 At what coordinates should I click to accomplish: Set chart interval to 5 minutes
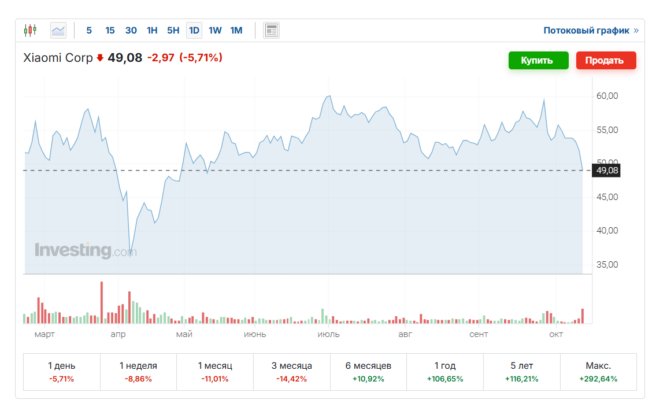pos(89,30)
